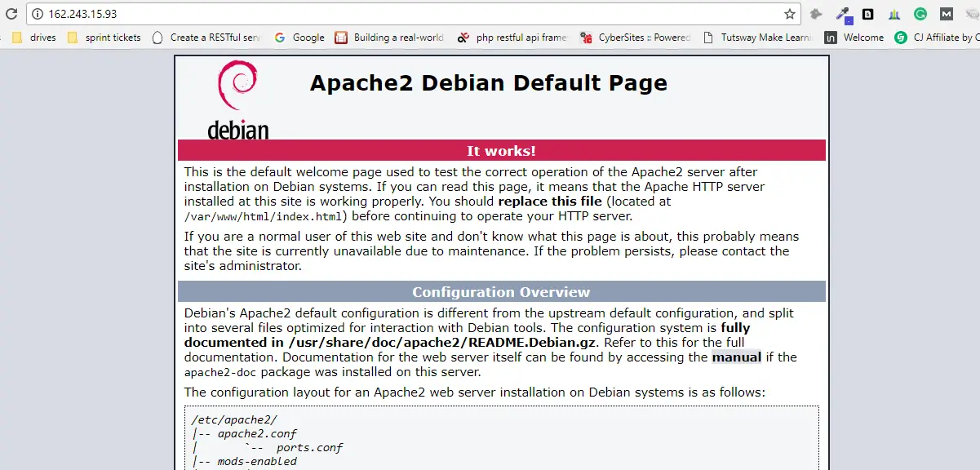Open the Tutsway Make Learning bookmark
Image resolution: width=980 pixels, height=470 pixels.
(x=758, y=38)
